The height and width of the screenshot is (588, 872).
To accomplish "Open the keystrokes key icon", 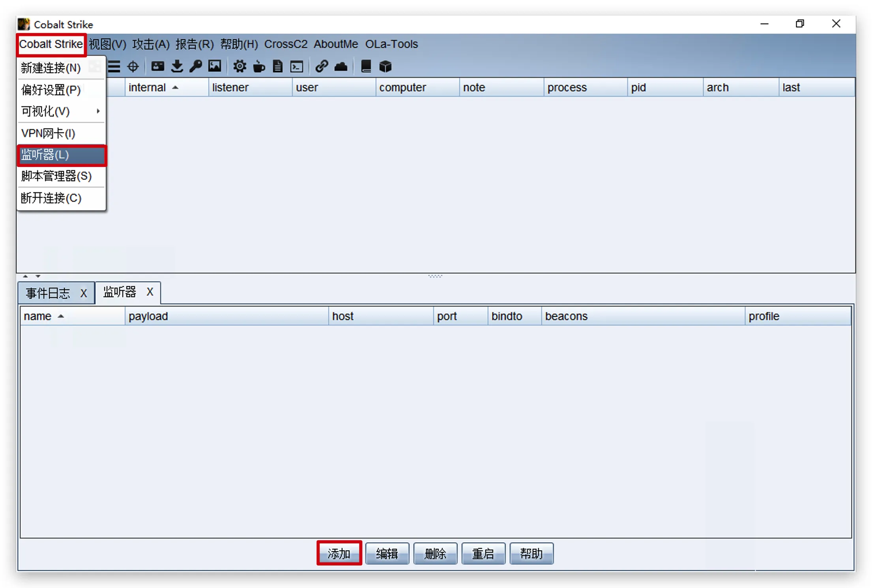I will click(196, 66).
